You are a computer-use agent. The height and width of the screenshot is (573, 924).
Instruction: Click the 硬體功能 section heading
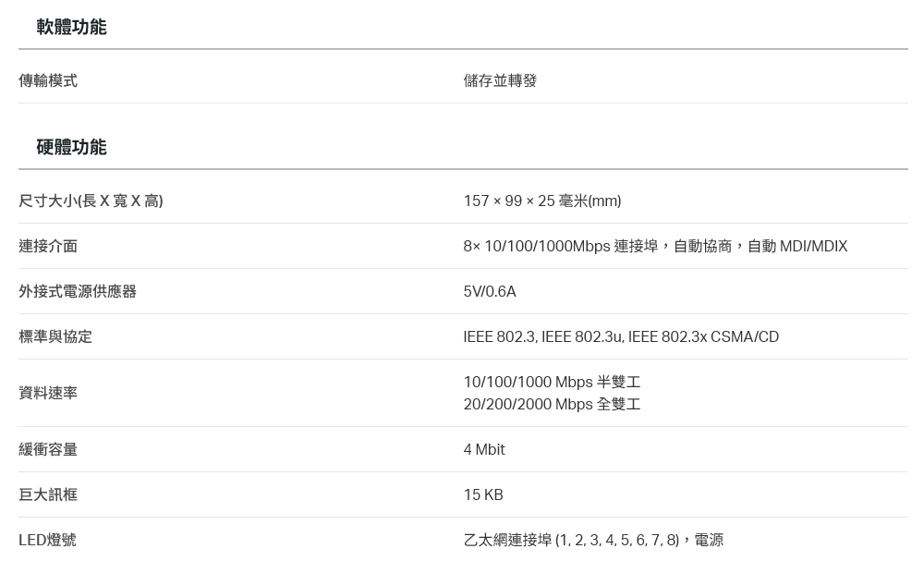71,147
